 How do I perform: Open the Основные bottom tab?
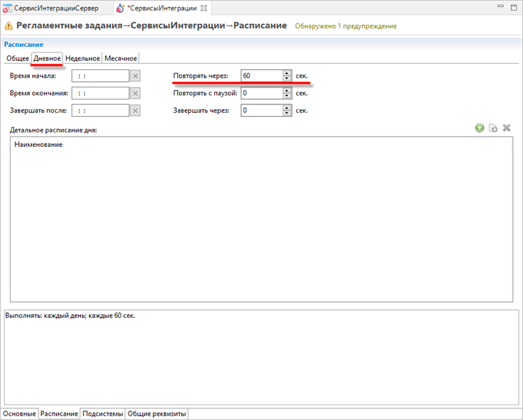click(19, 414)
